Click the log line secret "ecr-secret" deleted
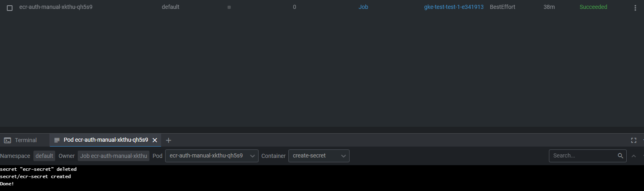 point(38,169)
